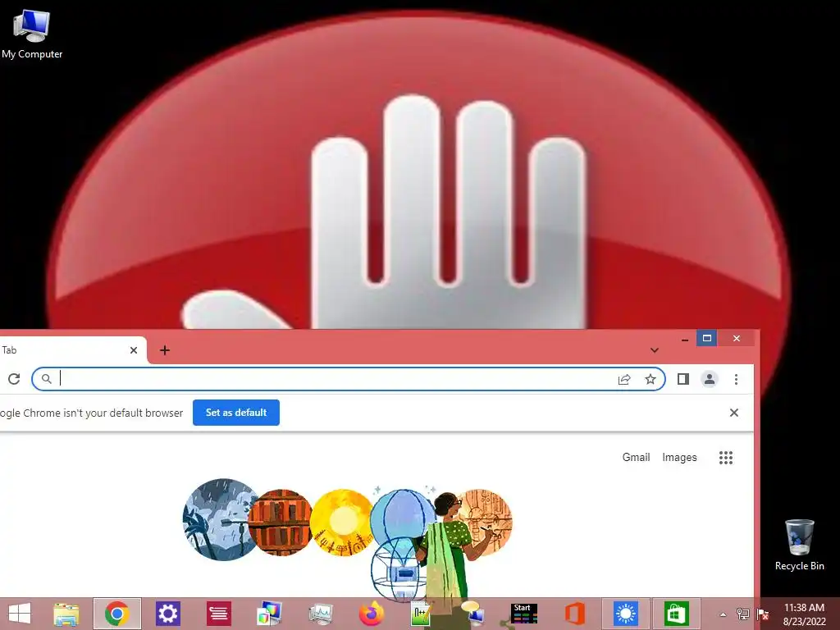Click the network tray icon
The image size is (840, 630).
click(742, 614)
